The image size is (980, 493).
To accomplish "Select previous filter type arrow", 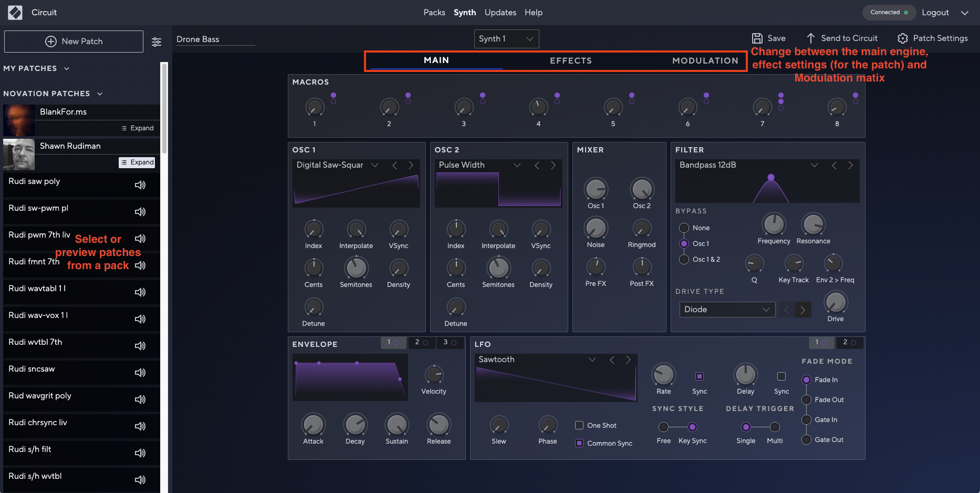I will (x=834, y=165).
